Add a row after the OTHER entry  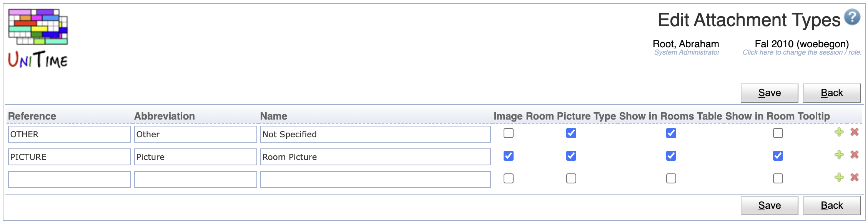click(x=839, y=132)
